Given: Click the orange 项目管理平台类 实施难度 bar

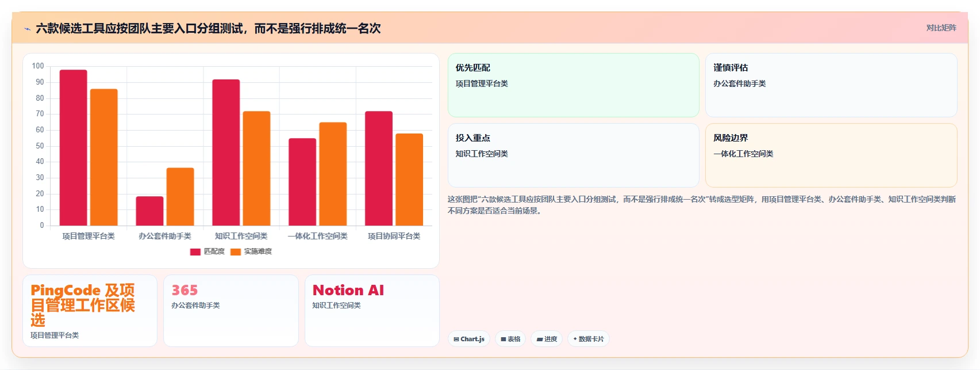Looking at the screenshot, I should coord(104,157).
